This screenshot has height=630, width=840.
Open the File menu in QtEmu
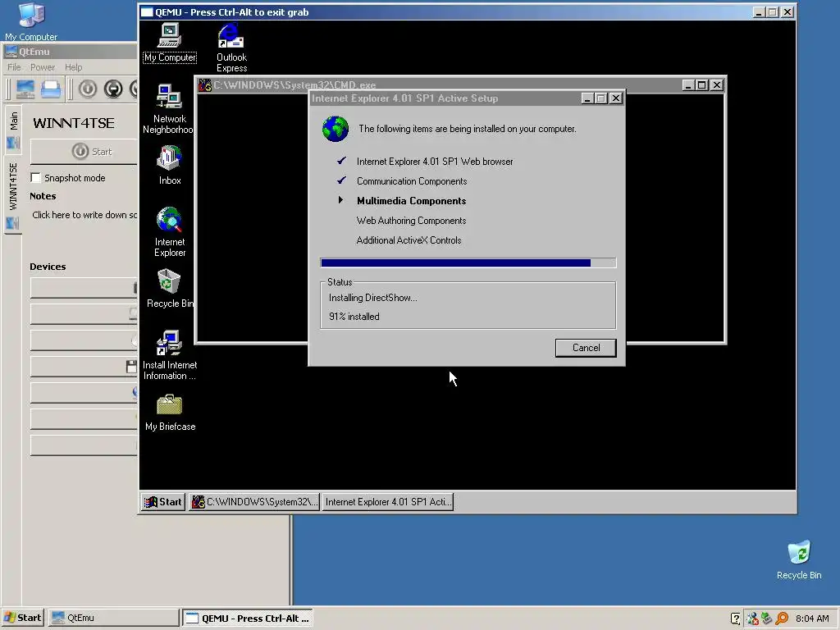[14, 67]
